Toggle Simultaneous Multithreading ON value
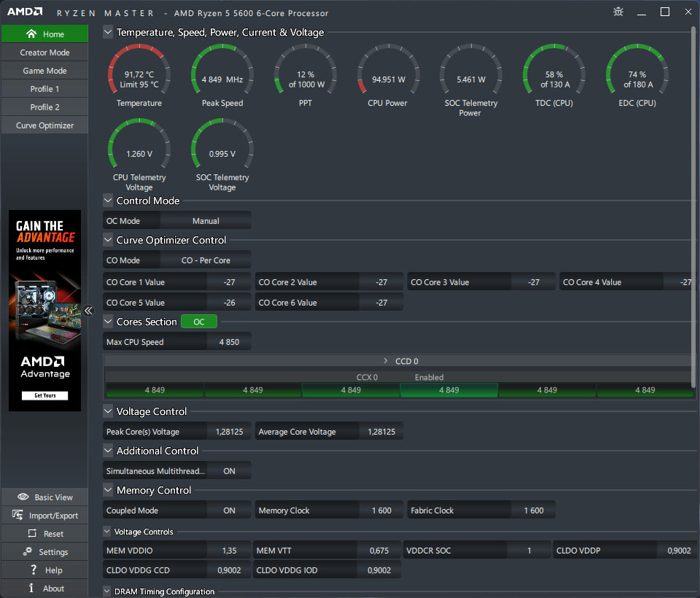Image resolution: width=700 pixels, height=598 pixels. 229,470
